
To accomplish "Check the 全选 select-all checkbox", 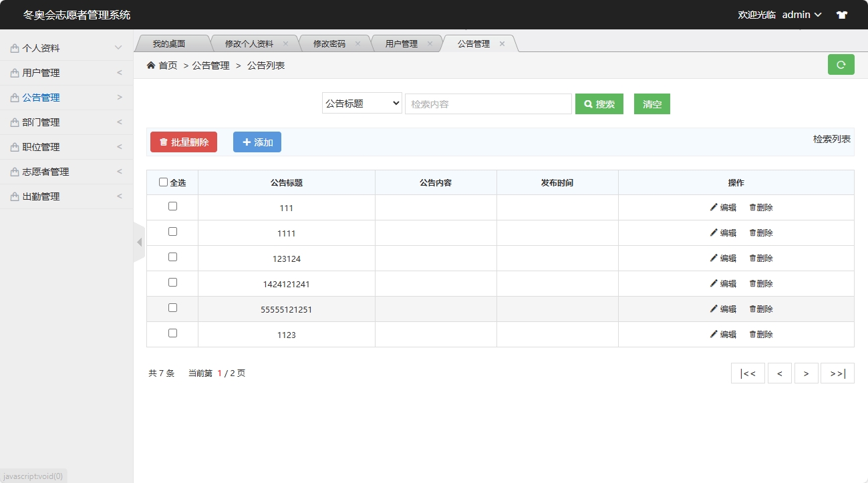I will (x=164, y=182).
